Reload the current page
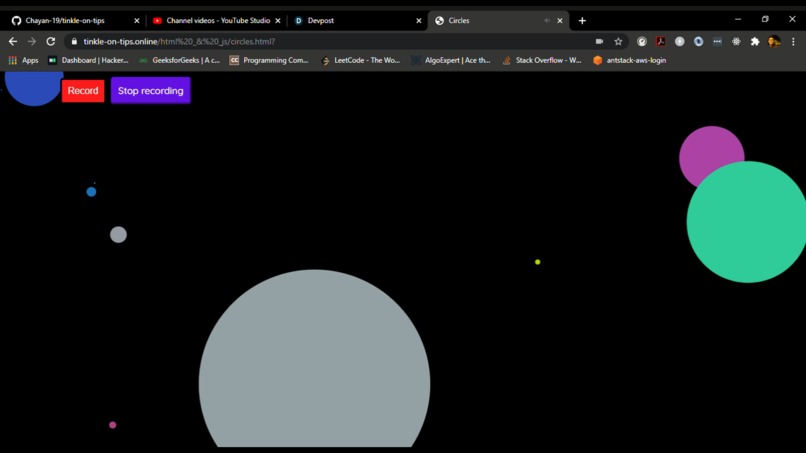Screen dimensions: 806x453 point(50,42)
